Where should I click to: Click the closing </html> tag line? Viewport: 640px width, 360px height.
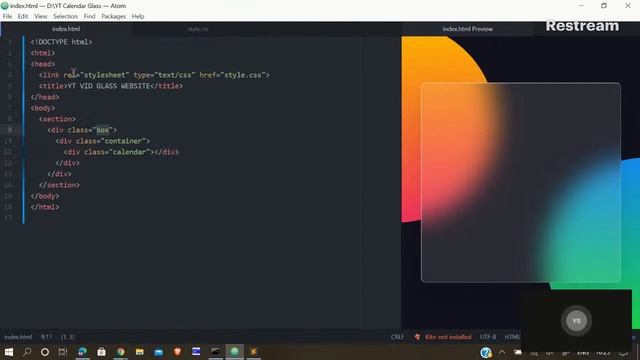pos(44,207)
